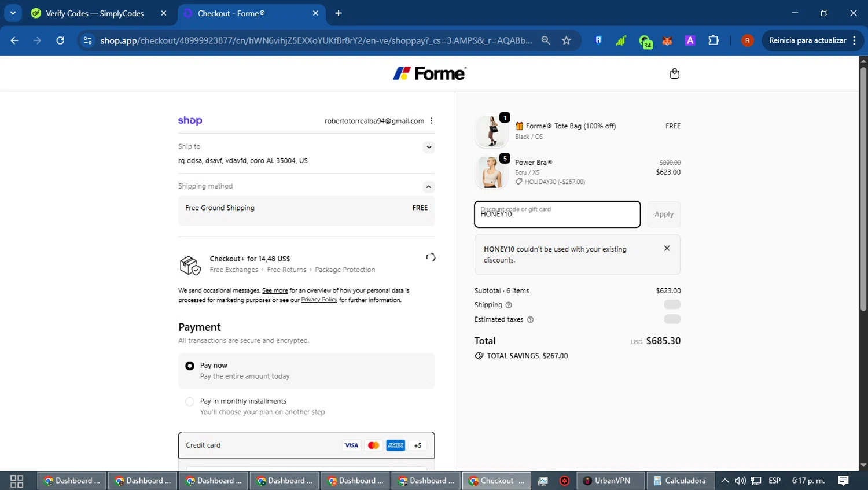Image resolution: width=868 pixels, height=490 pixels.
Task: Show the +5 more card types
Action: pos(418,445)
